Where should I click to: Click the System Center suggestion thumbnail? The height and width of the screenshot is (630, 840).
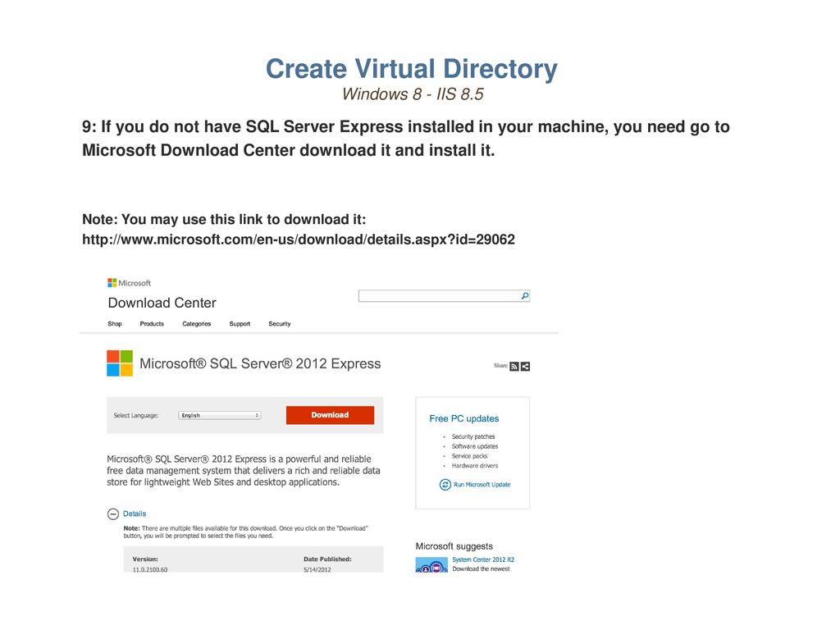[x=431, y=564]
